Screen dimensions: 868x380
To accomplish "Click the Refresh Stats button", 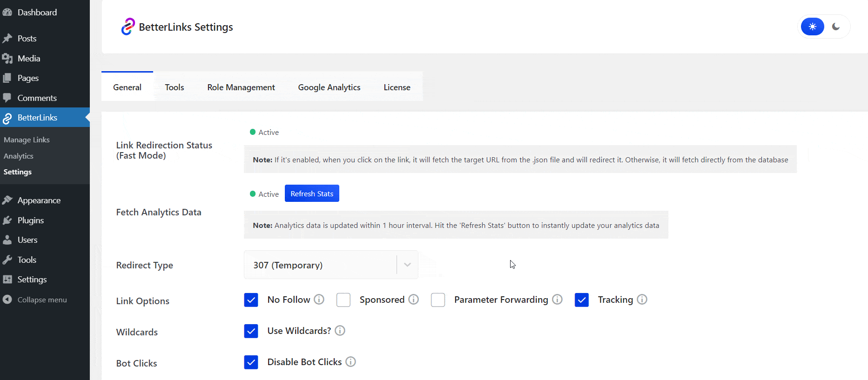I will tap(312, 193).
